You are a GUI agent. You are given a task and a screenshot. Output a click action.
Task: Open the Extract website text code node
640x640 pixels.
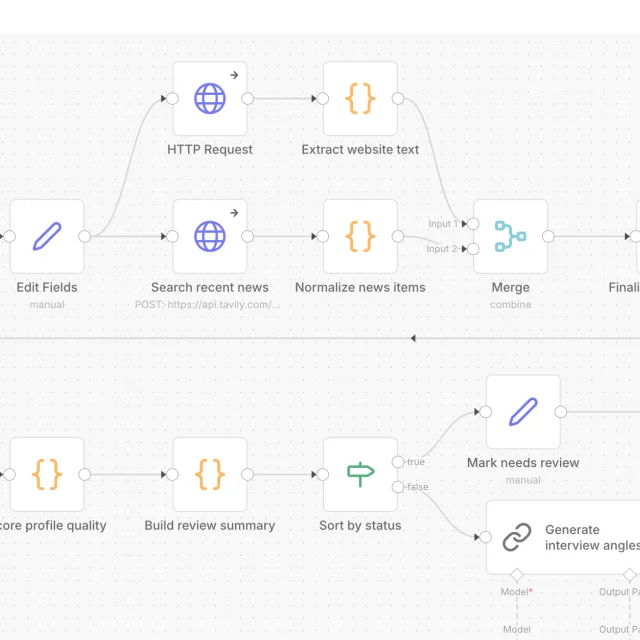pos(360,98)
